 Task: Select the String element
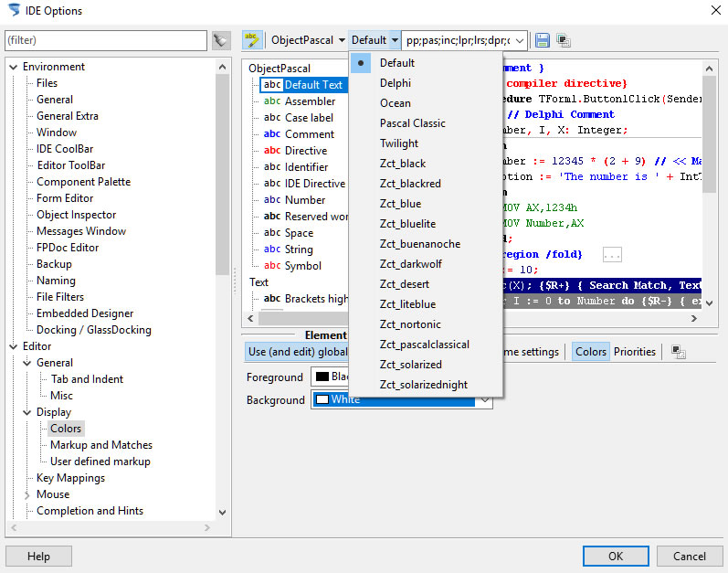coord(299,249)
